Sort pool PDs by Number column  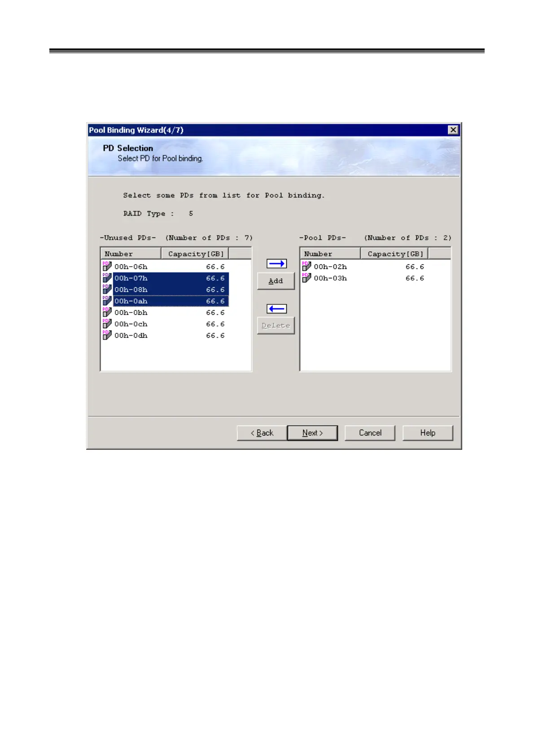tap(330, 254)
